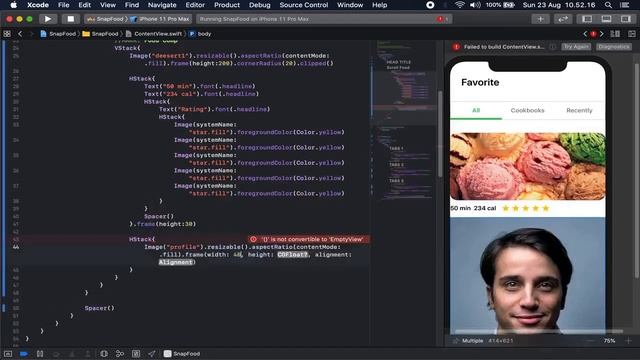
Task: Click the profile portrait image in preview
Action: 528,276
